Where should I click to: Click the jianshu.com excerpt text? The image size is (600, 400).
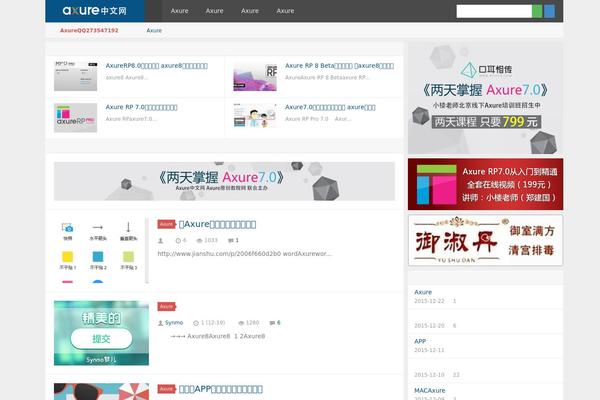tap(245, 253)
